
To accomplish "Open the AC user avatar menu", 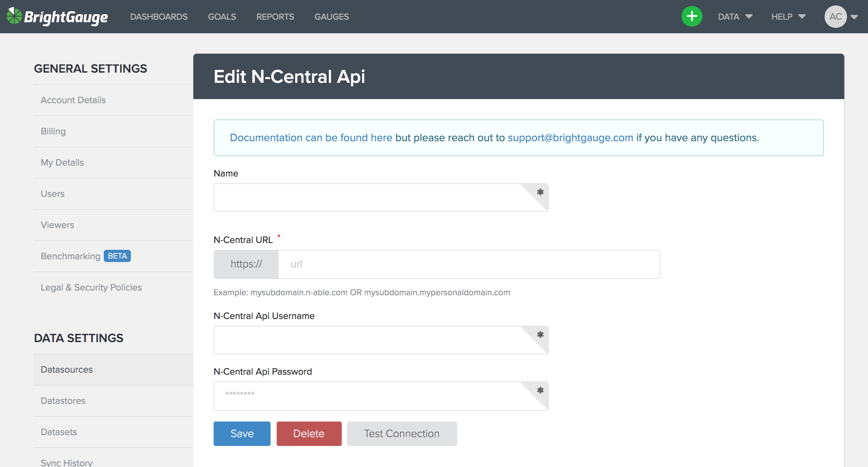I will [x=835, y=17].
